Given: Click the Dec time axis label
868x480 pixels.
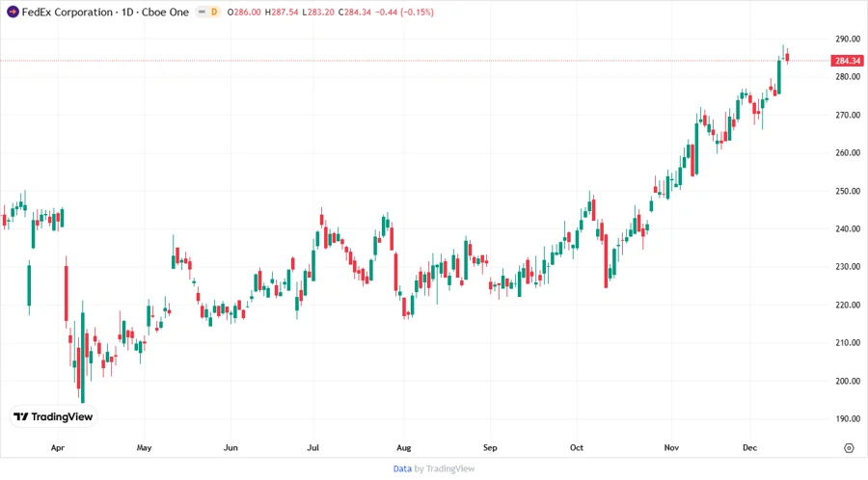Looking at the screenshot, I should tap(749, 448).
